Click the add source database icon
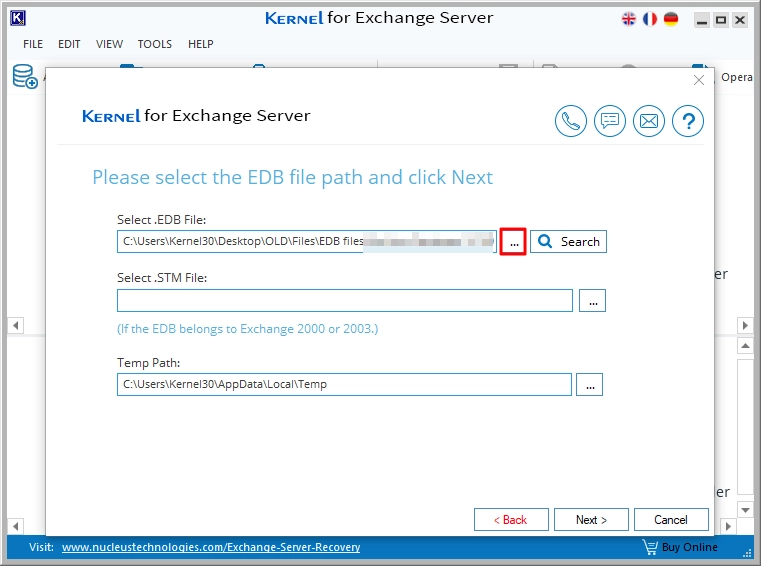Viewport: 761px width, 566px height. click(25, 77)
